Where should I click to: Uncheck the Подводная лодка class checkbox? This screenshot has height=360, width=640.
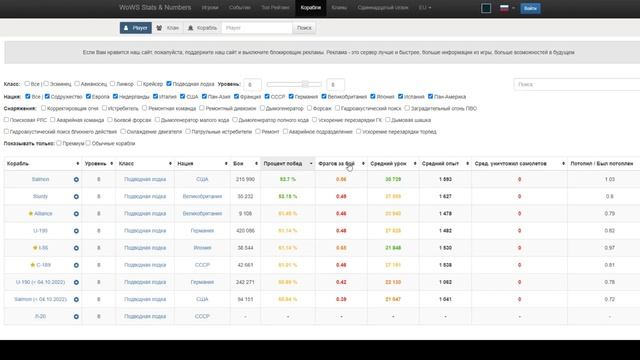[x=169, y=84]
